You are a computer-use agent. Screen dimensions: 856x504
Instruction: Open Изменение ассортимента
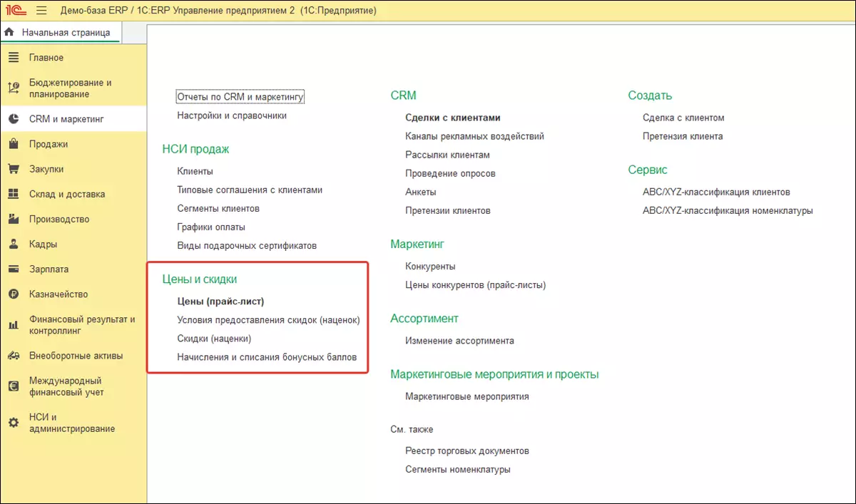(x=459, y=341)
